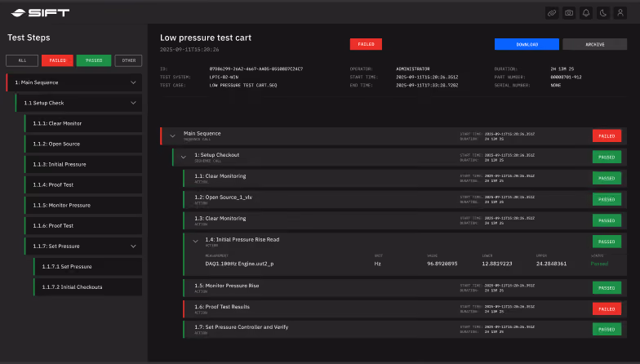Click PASSED status on 1.5 Monitor Pressure Rise
The width and height of the screenshot is (640, 364).
(607, 287)
